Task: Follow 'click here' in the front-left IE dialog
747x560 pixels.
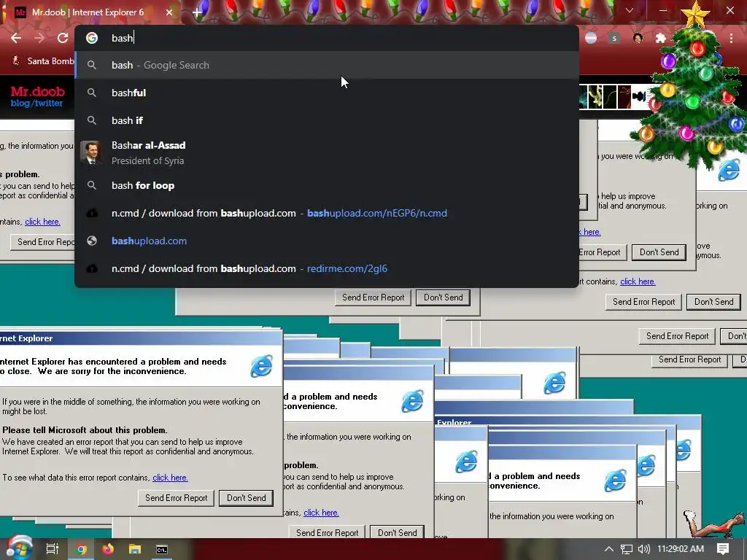Action: [170, 478]
